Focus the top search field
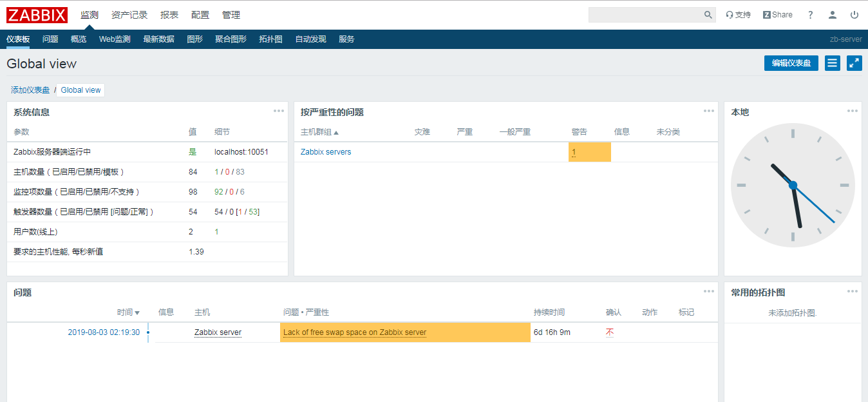The image size is (868, 402). tap(645, 15)
